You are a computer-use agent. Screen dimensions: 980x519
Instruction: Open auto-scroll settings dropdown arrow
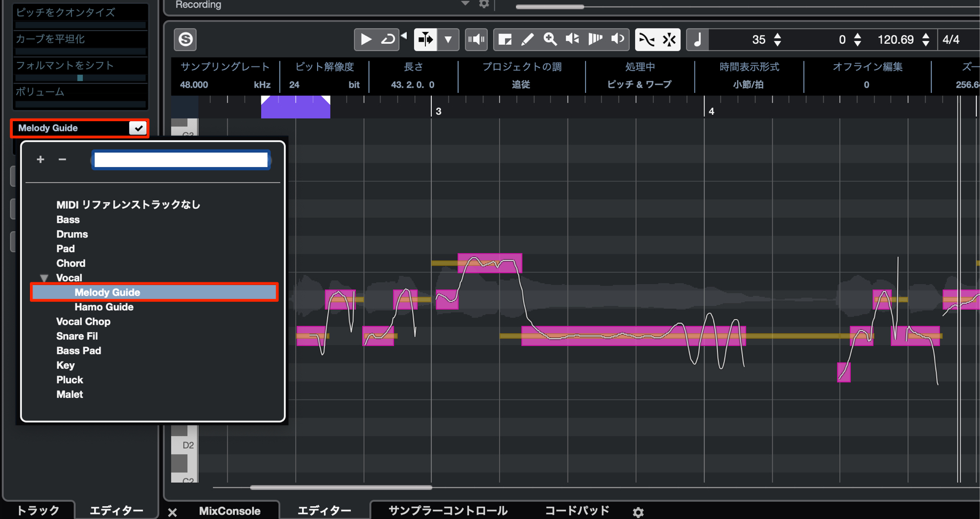[x=448, y=39]
